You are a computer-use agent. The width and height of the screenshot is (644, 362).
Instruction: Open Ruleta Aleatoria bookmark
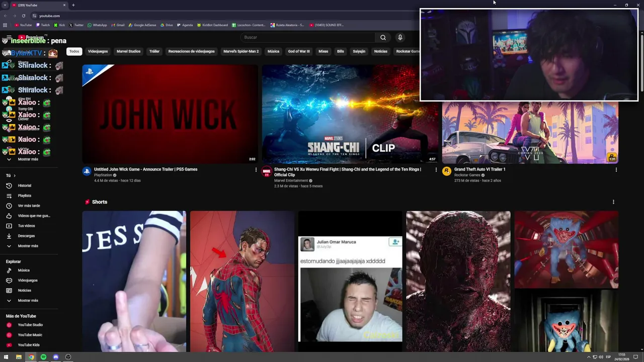tap(287, 25)
